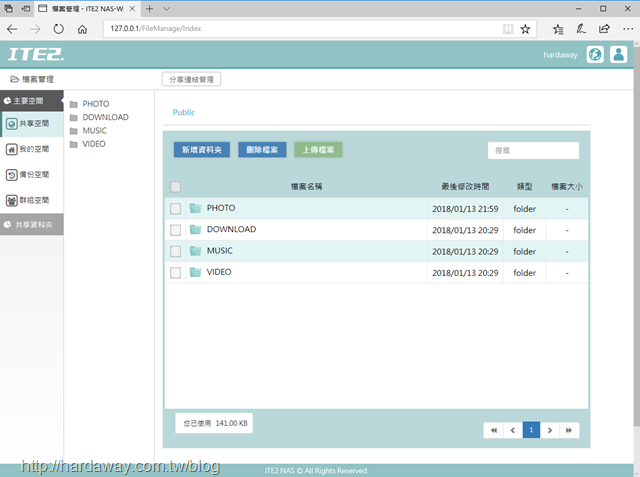640x477 pixels.
Task: Open 分享連結管理 button
Action: click(x=191, y=79)
